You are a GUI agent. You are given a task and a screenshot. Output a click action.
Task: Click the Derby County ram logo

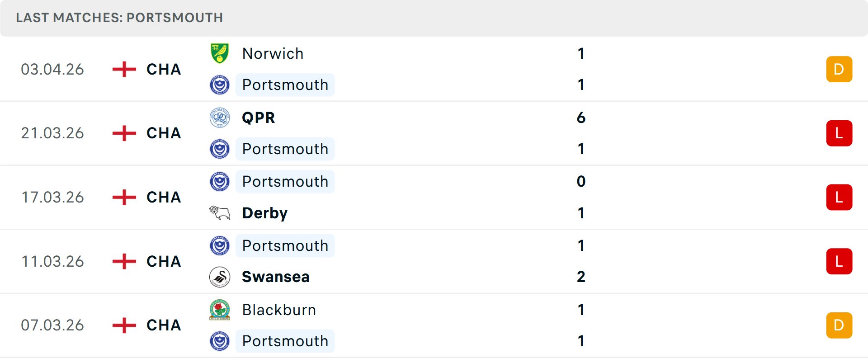click(220, 212)
